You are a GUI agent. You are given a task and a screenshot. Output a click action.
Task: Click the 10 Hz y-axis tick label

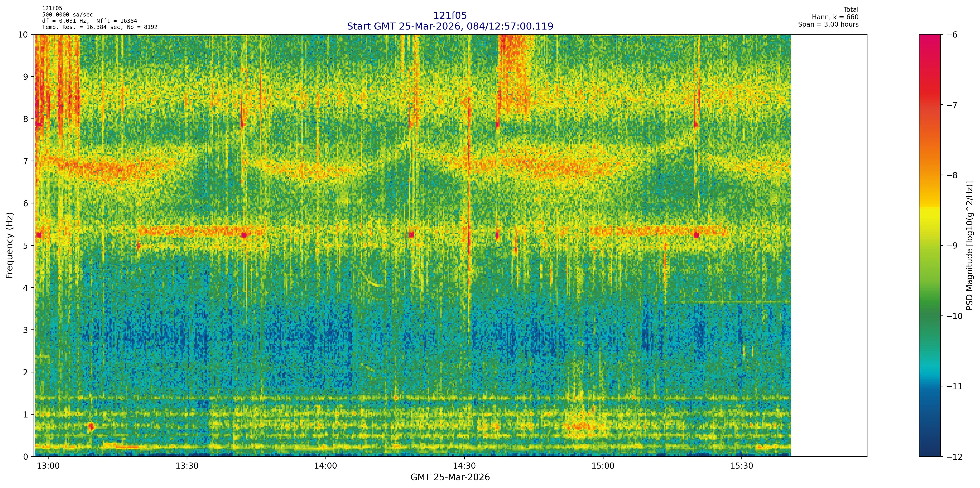click(x=23, y=35)
